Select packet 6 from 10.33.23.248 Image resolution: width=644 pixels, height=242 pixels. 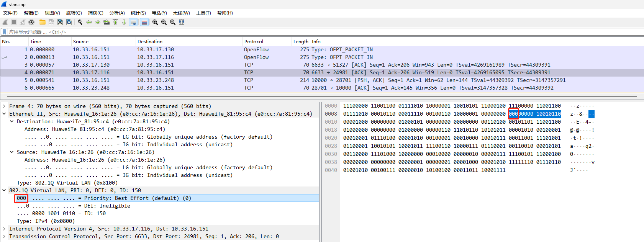coord(322,88)
